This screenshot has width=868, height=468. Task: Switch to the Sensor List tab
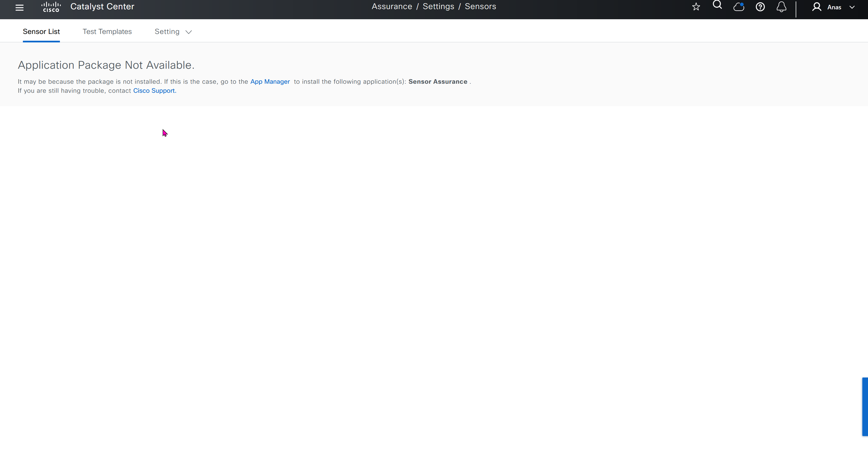(42, 31)
